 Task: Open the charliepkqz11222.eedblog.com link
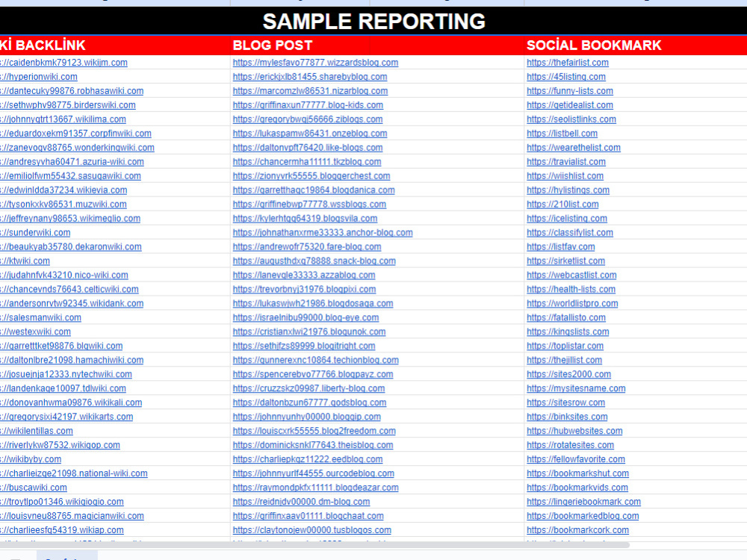click(308, 459)
